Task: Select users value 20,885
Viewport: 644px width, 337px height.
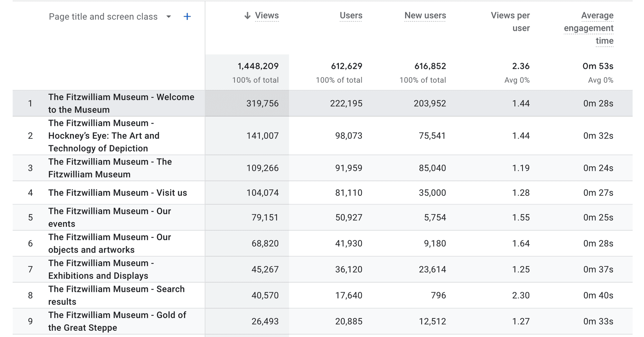Action: pyautogui.click(x=349, y=321)
